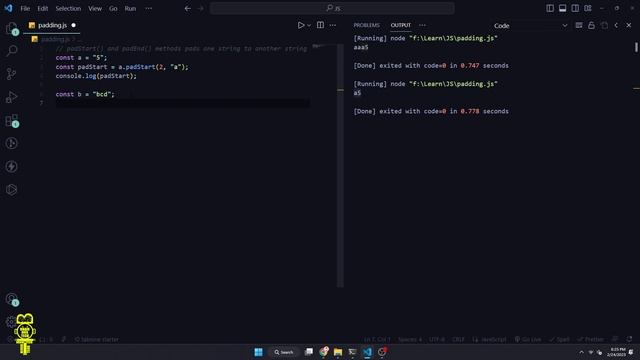Open Windows Start menu
Image resolution: width=640 pixels, height=360 pixels.
tap(258, 352)
